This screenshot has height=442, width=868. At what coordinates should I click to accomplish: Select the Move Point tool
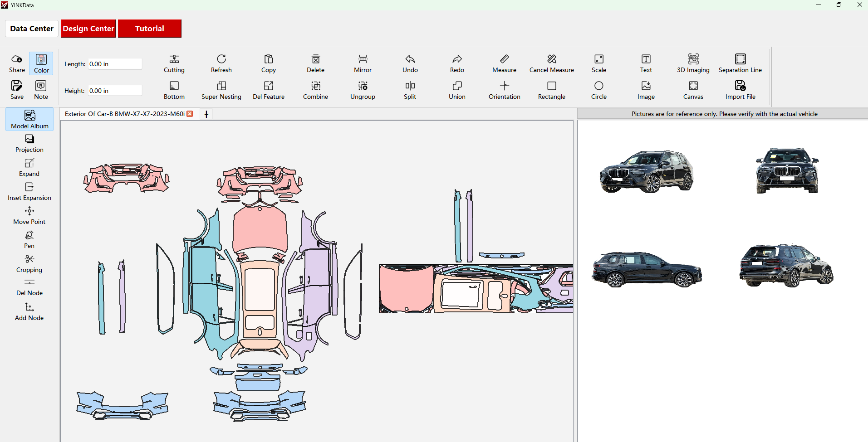(29, 215)
